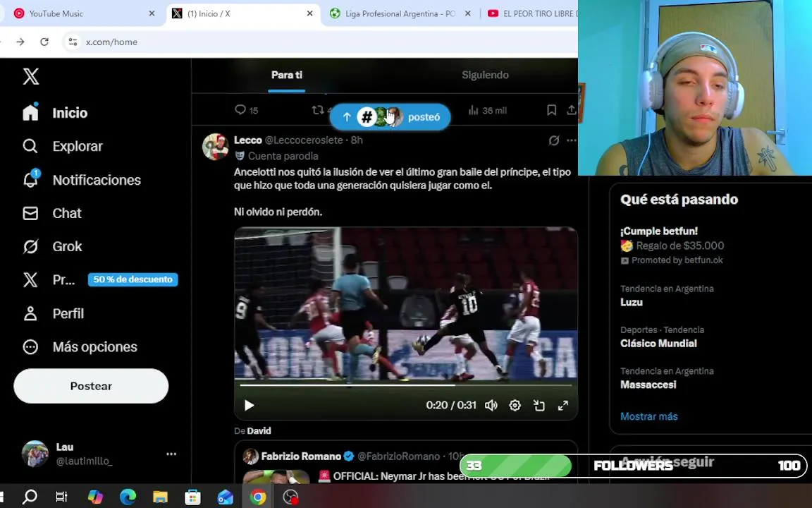Click Chrome icon in taskbar

(x=258, y=497)
